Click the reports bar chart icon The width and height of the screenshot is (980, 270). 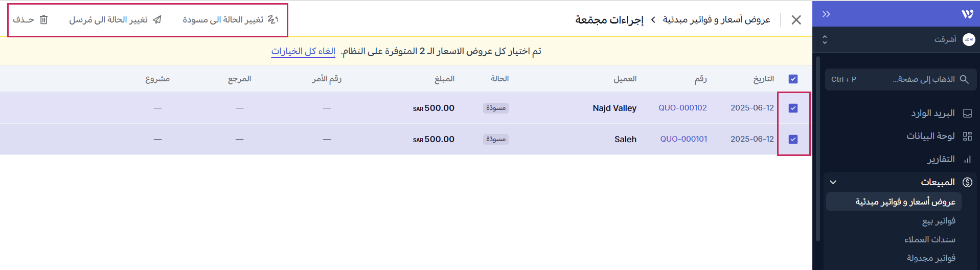click(x=967, y=160)
